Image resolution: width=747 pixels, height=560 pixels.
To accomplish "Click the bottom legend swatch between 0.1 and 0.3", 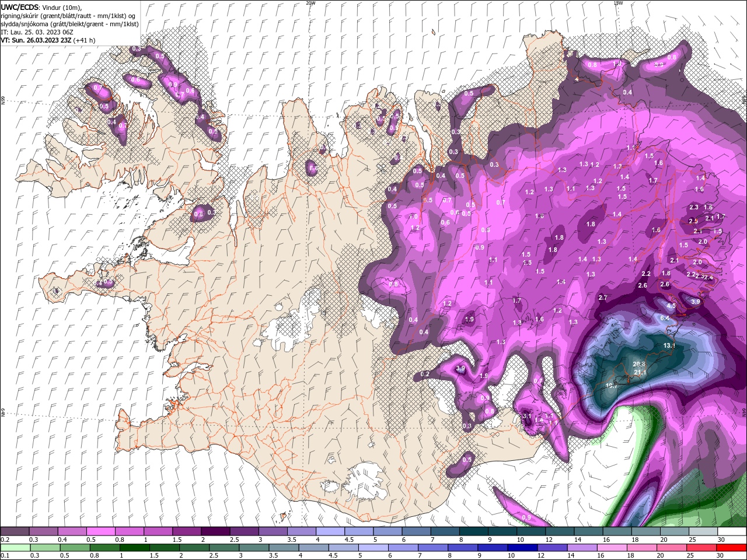I will pos(15,548).
